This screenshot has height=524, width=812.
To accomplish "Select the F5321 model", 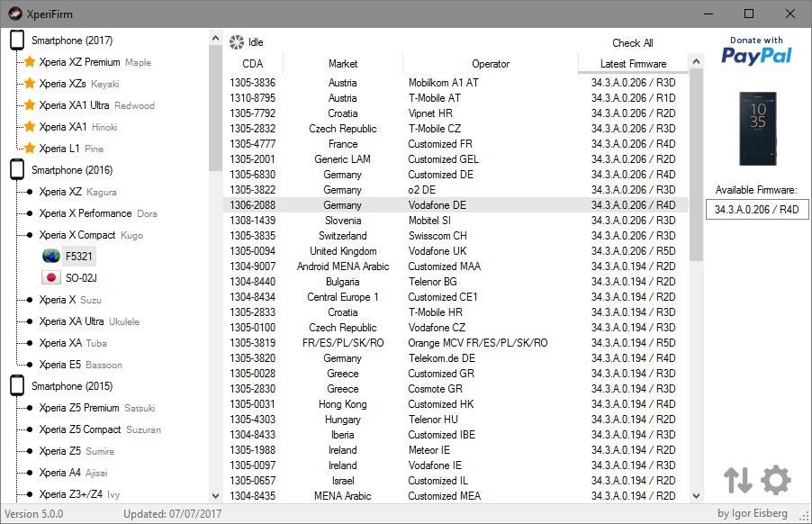I will point(78,257).
